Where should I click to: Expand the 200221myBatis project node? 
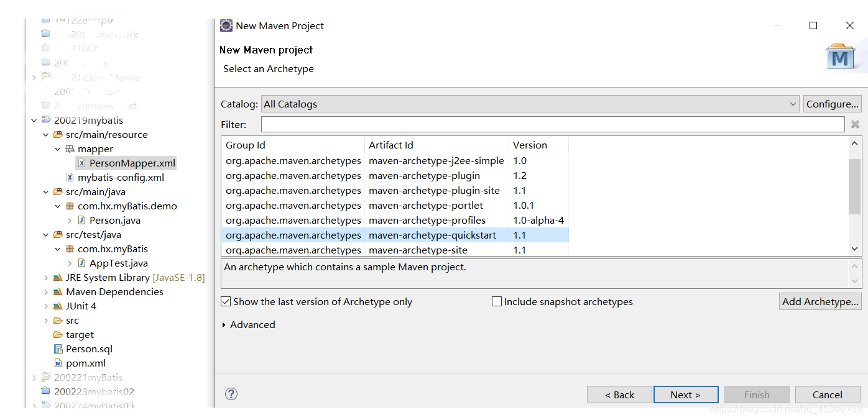click(x=34, y=377)
